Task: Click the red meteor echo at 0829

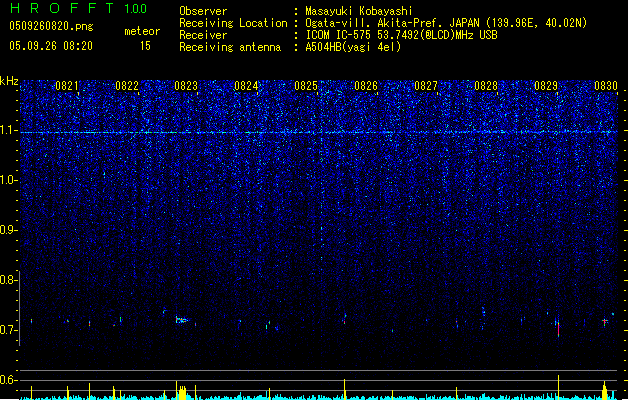Action: [x=558, y=329]
